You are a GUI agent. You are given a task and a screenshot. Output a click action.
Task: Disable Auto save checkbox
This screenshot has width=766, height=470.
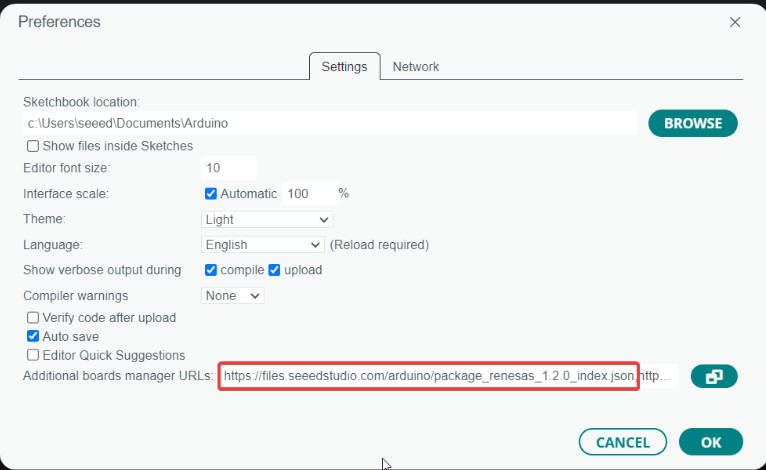click(x=33, y=336)
